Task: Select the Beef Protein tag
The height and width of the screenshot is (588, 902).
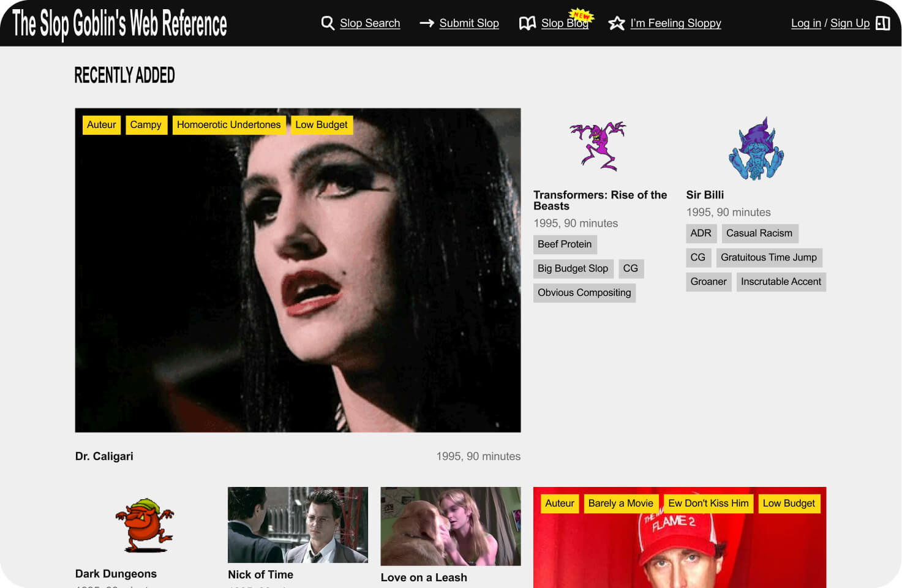Action: 564,244
